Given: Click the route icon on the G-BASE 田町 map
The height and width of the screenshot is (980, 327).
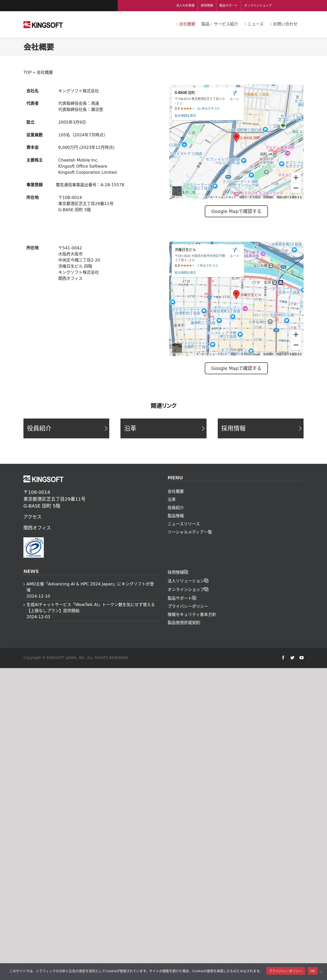Looking at the screenshot, I should 235,93.
